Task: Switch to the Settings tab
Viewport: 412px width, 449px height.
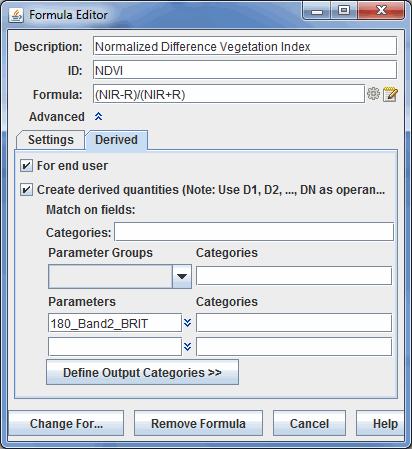Action: click(51, 140)
